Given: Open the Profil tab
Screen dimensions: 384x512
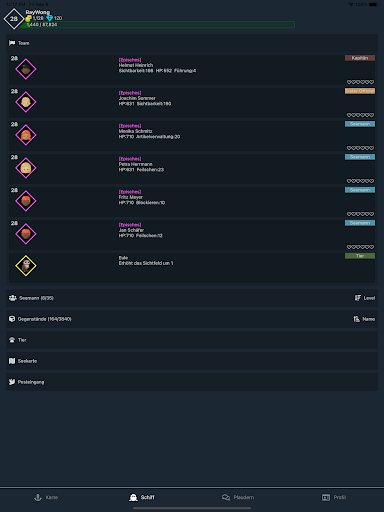Looking at the screenshot, I should (334, 497).
